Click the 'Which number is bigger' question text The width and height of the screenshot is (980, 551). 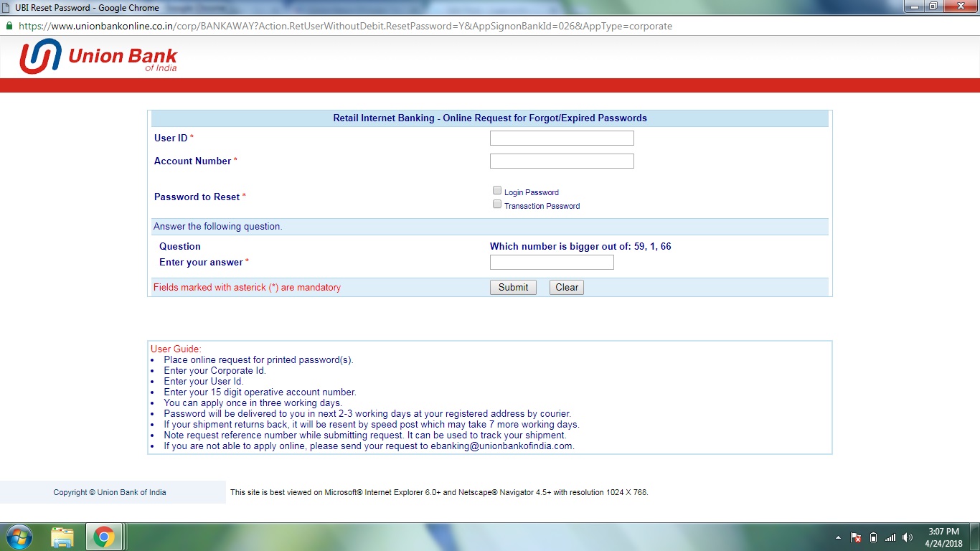pos(580,246)
